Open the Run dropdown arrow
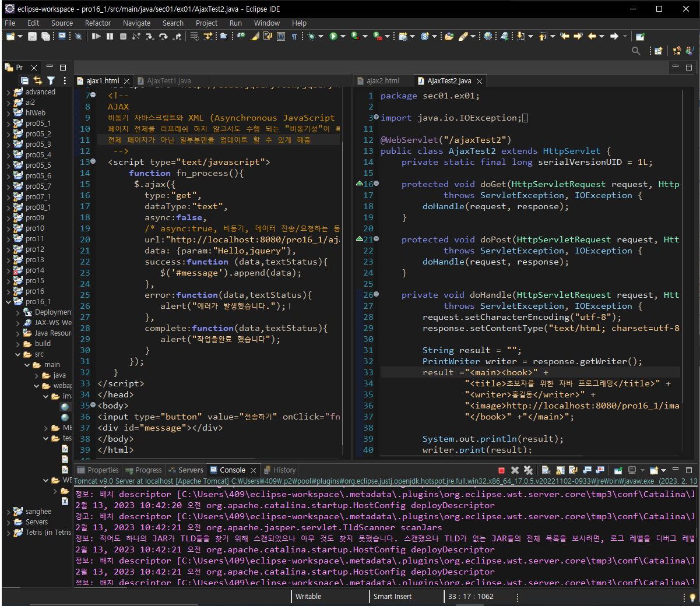The height and width of the screenshot is (606, 700). [x=343, y=36]
